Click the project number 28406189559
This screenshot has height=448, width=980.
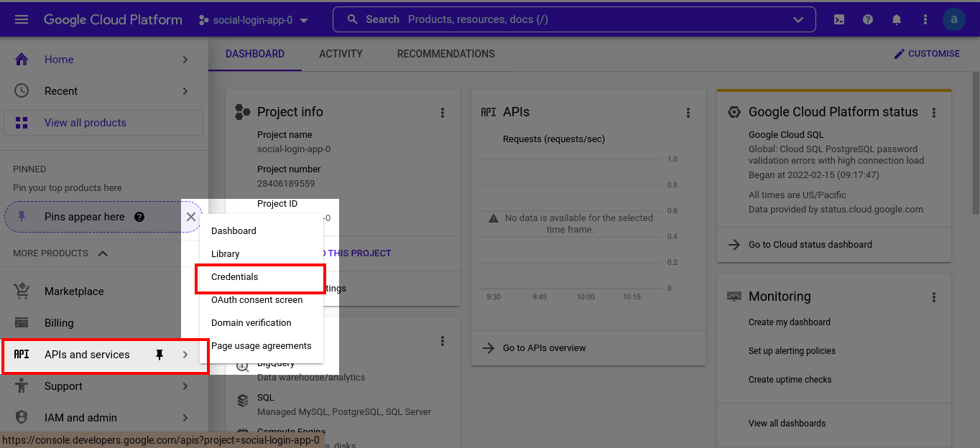(286, 184)
